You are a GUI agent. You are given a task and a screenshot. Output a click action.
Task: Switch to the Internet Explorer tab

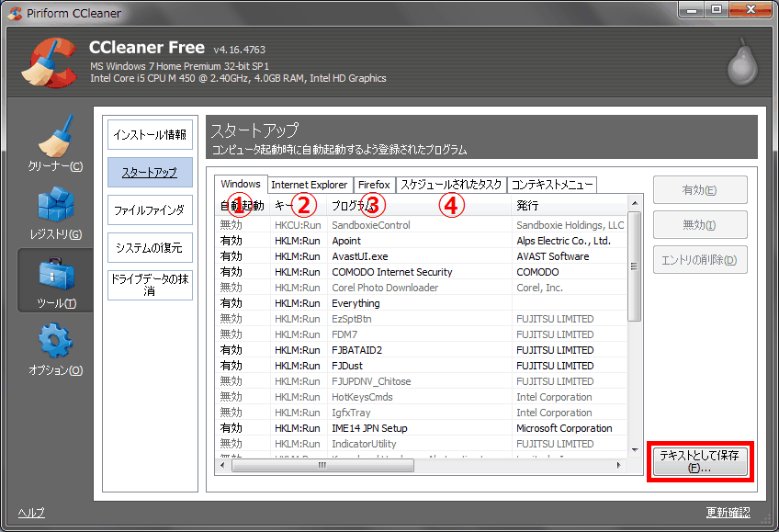[310, 185]
